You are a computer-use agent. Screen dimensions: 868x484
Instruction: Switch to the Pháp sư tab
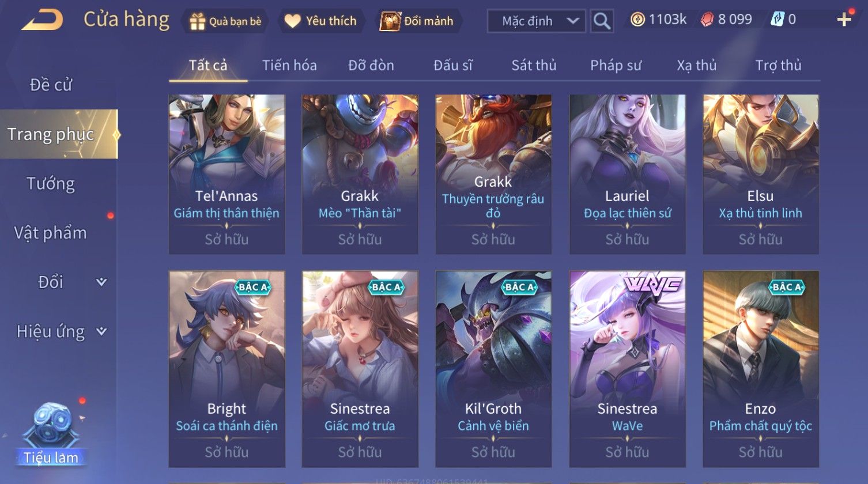click(x=616, y=65)
